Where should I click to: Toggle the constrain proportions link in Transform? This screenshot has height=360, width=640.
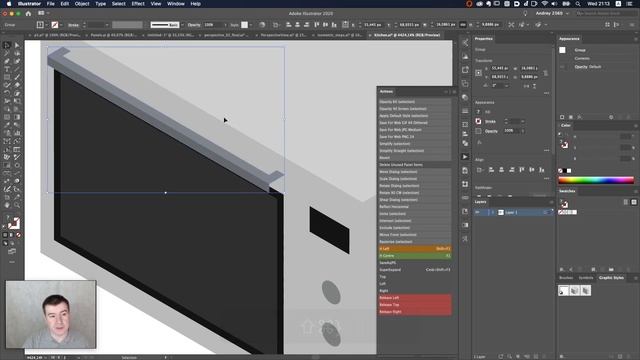click(545, 73)
